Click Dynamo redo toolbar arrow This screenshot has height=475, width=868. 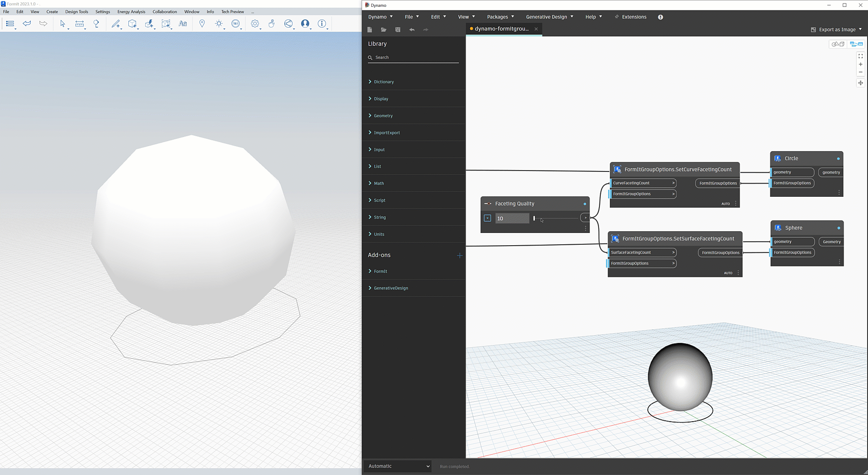pyautogui.click(x=425, y=29)
